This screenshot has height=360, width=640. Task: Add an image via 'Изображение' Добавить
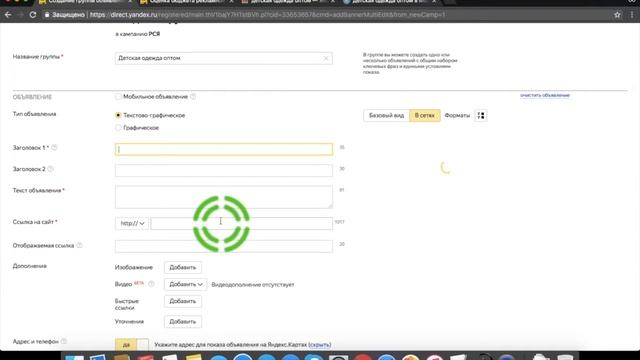(x=182, y=267)
